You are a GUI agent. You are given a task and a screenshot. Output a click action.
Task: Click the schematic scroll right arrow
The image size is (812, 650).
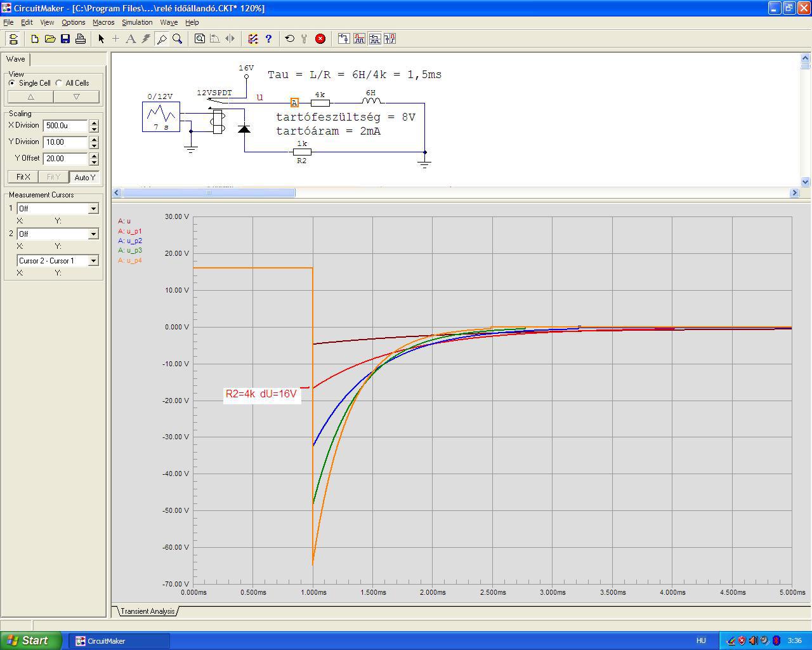794,193
